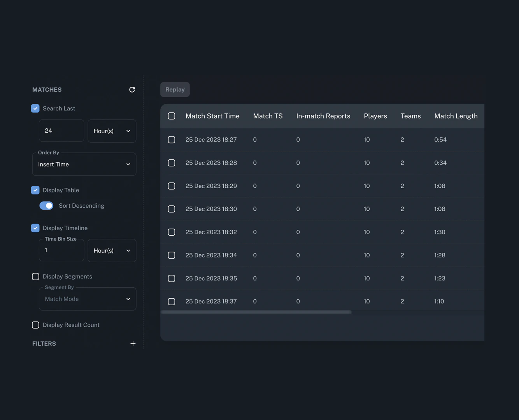Expand the Order By Insert Time dropdown

84,164
